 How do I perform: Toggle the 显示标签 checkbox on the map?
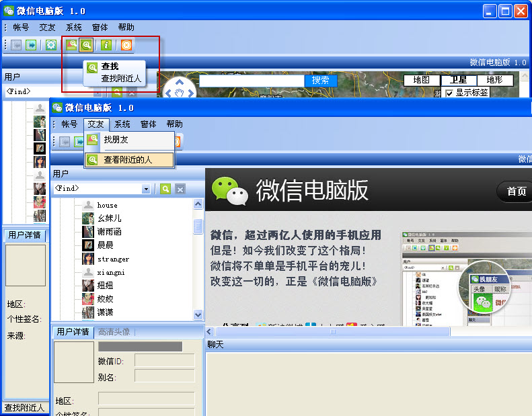(x=449, y=93)
